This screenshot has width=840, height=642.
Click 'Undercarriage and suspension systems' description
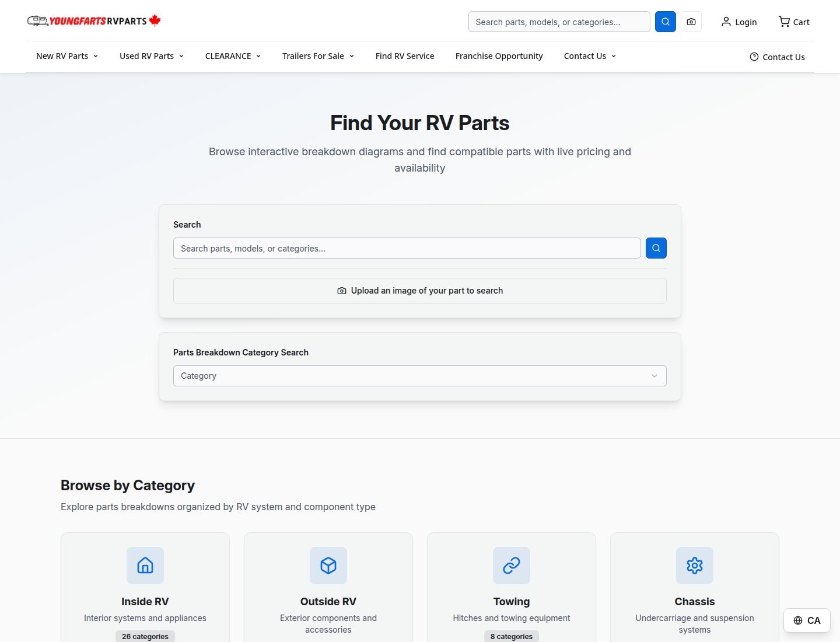(x=695, y=624)
